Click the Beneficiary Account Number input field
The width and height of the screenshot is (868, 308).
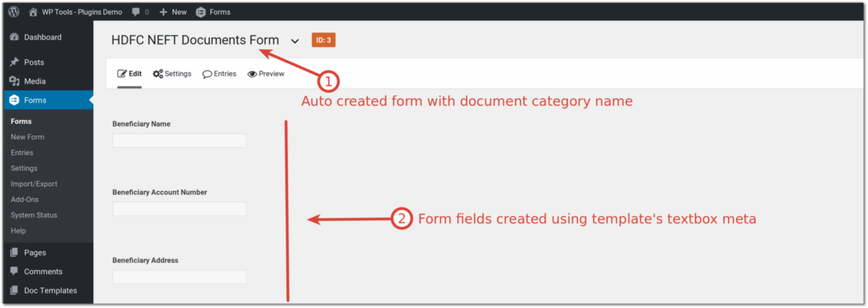[179, 209]
